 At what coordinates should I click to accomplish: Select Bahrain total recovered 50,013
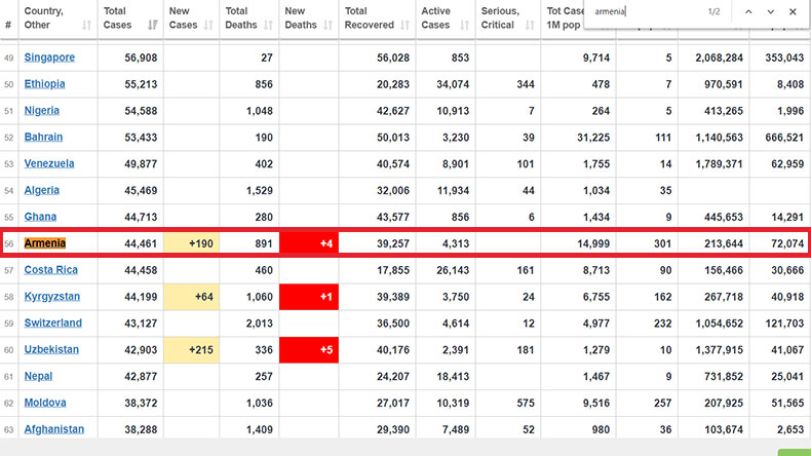click(x=393, y=138)
